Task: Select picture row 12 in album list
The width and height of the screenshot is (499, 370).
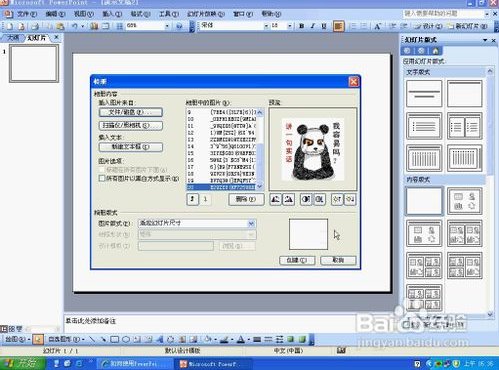Action: click(x=221, y=133)
